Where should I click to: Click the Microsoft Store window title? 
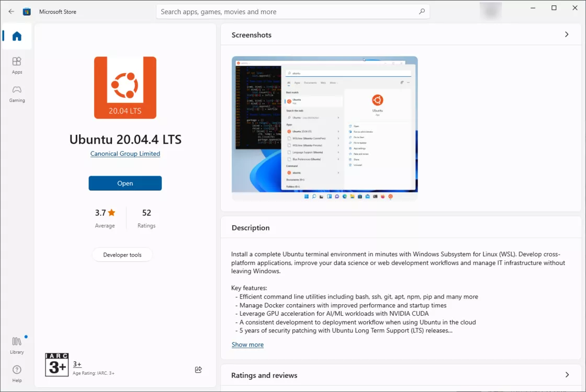58,11
